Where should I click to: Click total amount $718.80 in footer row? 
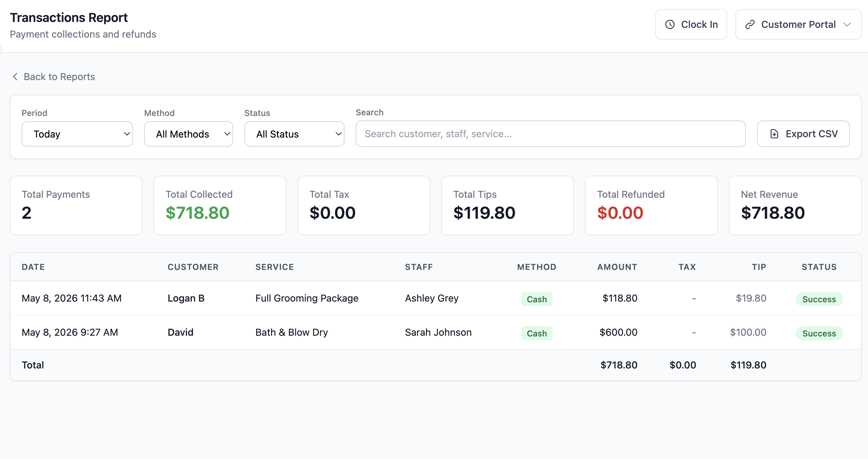619,365
